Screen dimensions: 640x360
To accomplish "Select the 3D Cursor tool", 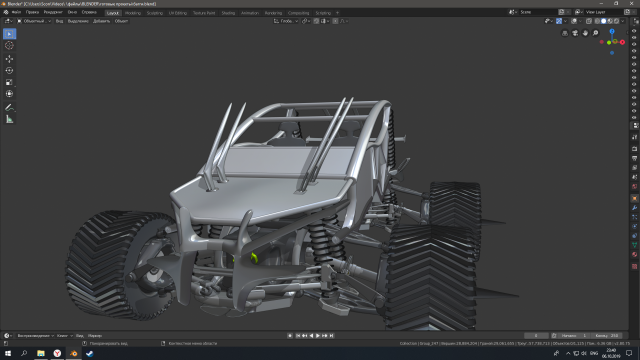I will click(9, 46).
